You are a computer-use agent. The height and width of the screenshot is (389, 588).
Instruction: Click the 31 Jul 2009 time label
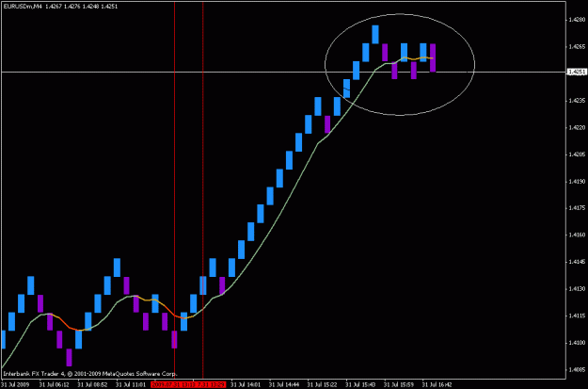coord(15,385)
